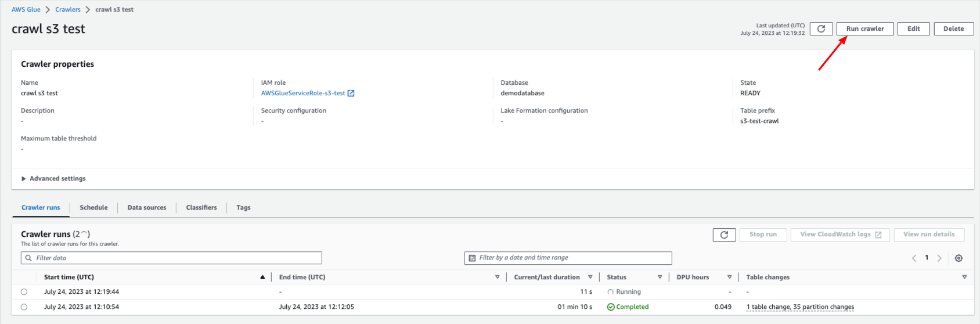The width and height of the screenshot is (980, 324).
Task: Sort by DPU hours column arrow
Action: tap(729, 278)
